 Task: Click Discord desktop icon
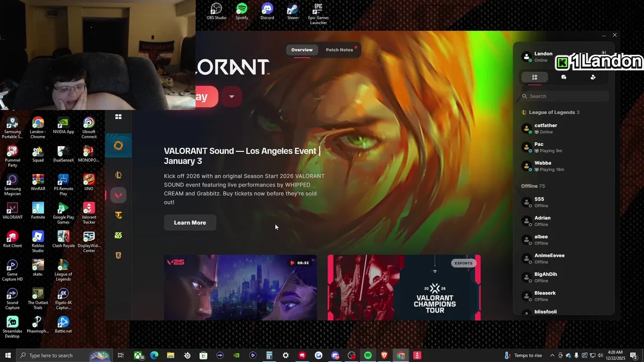(x=267, y=12)
